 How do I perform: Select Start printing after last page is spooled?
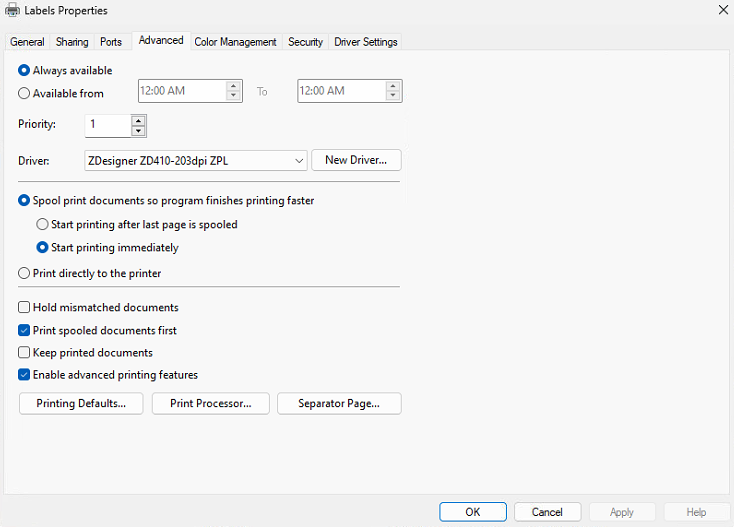pyautogui.click(x=43, y=225)
